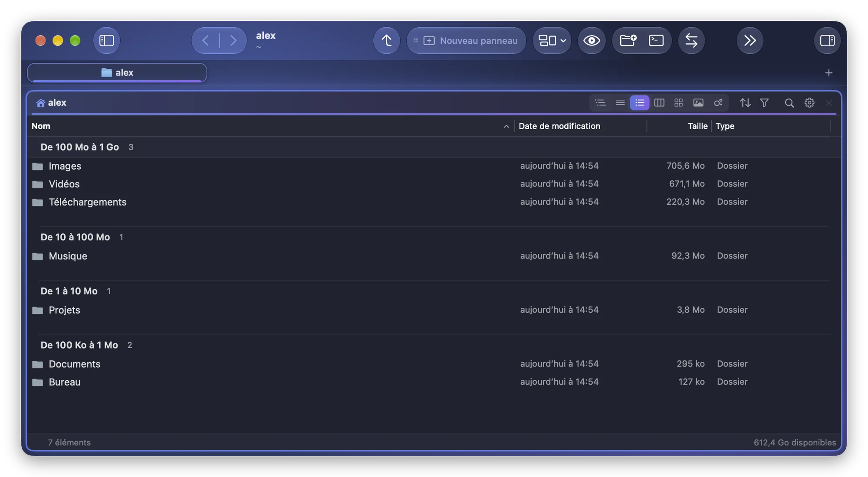Close the alex panel
868x477 pixels.
point(829,103)
